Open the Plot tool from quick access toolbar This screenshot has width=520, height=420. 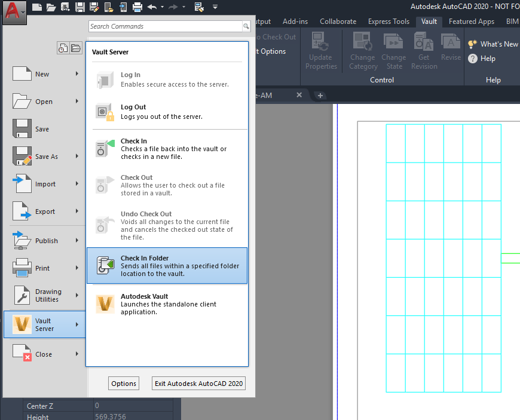pyautogui.click(x=136, y=8)
